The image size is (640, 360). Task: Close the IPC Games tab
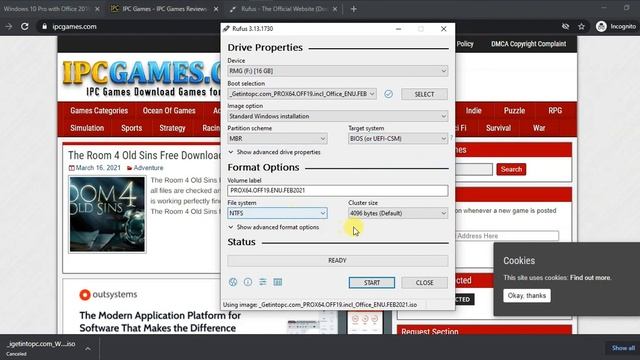[x=216, y=9]
